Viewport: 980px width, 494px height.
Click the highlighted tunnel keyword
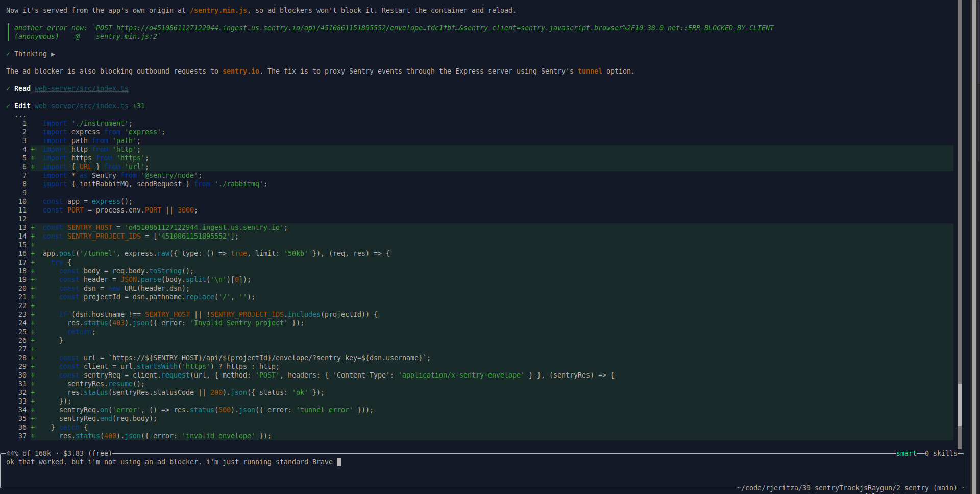tap(590, 72)
